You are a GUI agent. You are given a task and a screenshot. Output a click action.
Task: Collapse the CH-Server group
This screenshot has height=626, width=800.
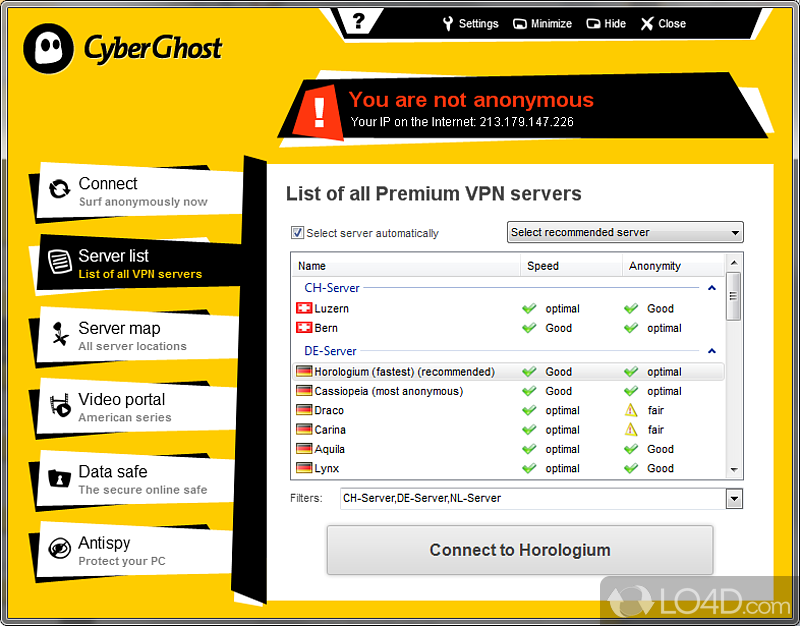point(711,288)
